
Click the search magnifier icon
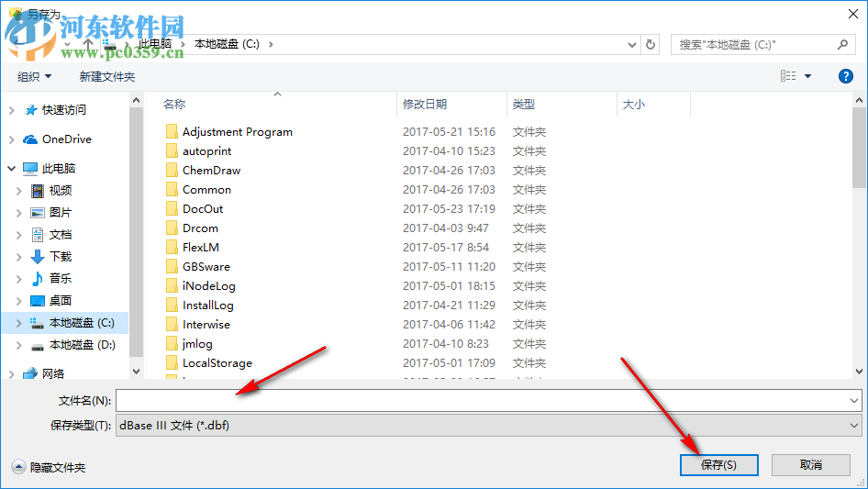click(x=842, y=44)
